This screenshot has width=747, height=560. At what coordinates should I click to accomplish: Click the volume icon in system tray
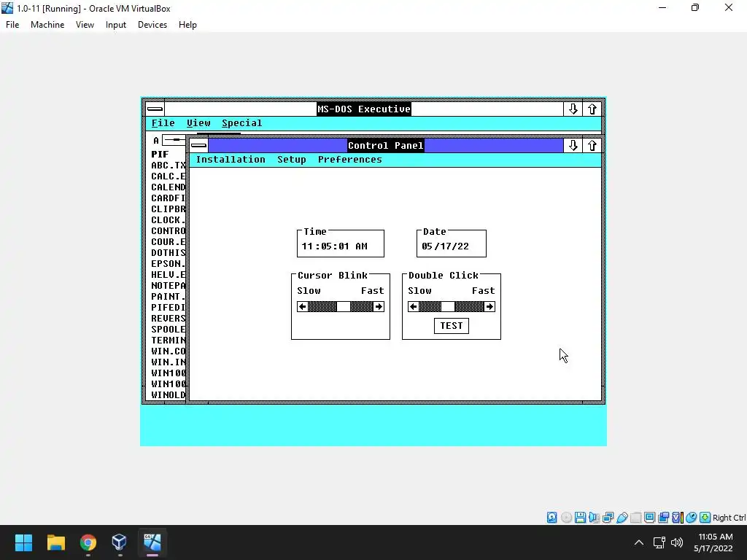[x=677, y=542]
